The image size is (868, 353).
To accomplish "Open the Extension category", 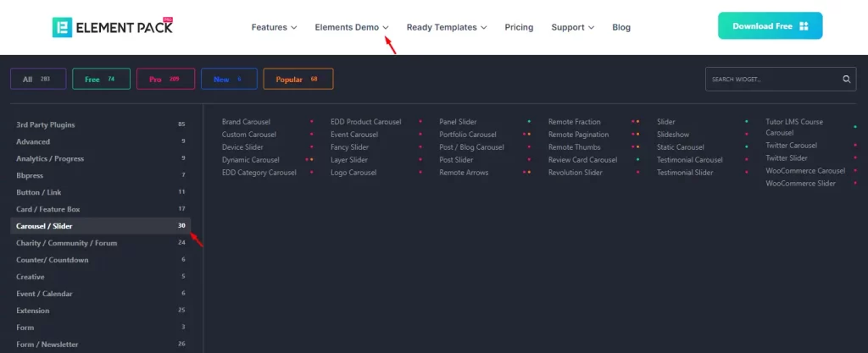I will (x=100, y=311).
